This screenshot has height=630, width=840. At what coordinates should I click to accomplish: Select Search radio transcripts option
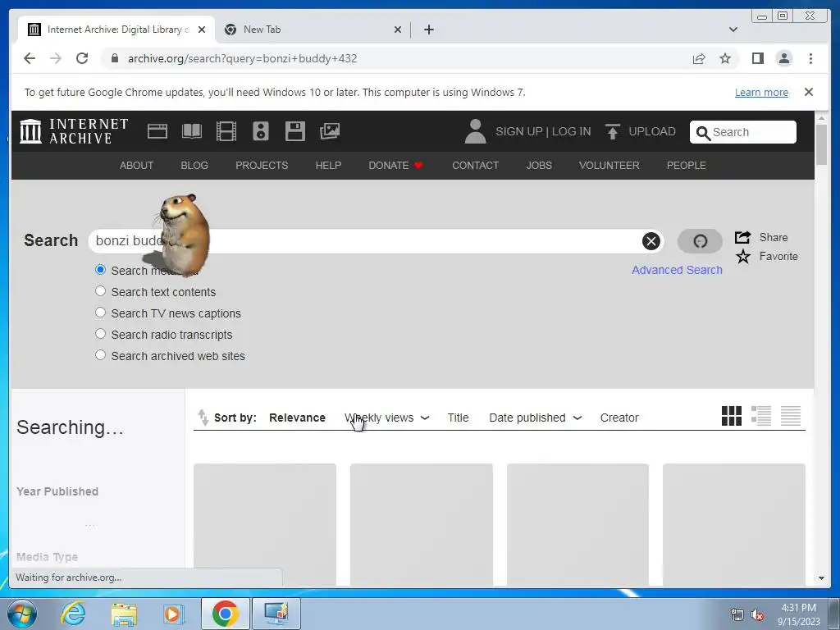[x=100, y=334]
